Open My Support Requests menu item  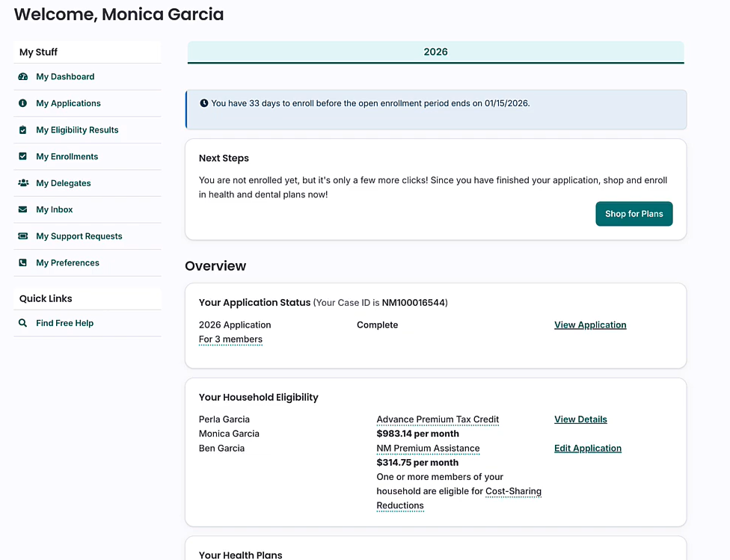click(x=79, y=236)
